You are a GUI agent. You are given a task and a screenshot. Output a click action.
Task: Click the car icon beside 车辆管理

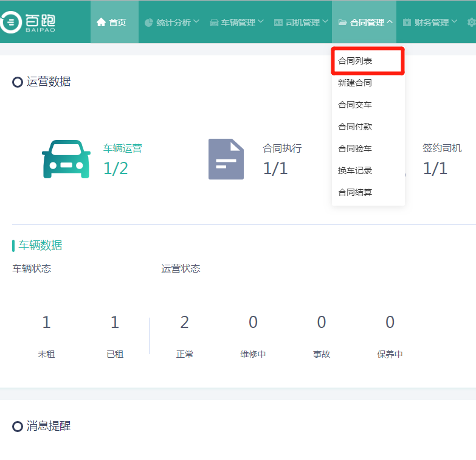[x=214, y=23]
